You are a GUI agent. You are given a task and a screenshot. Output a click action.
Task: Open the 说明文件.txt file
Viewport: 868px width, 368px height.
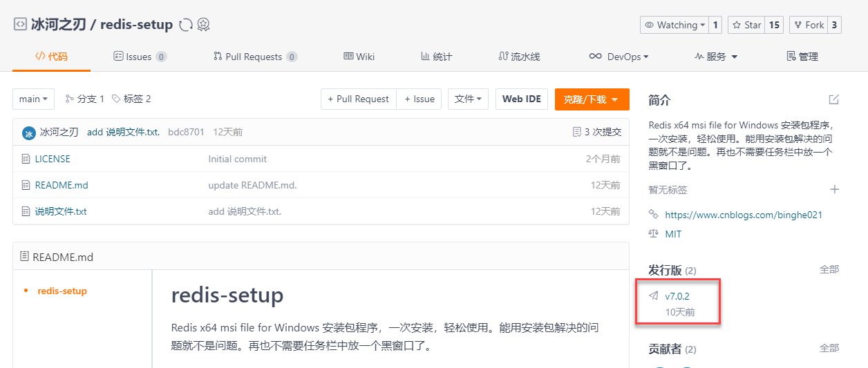(61, 211)
